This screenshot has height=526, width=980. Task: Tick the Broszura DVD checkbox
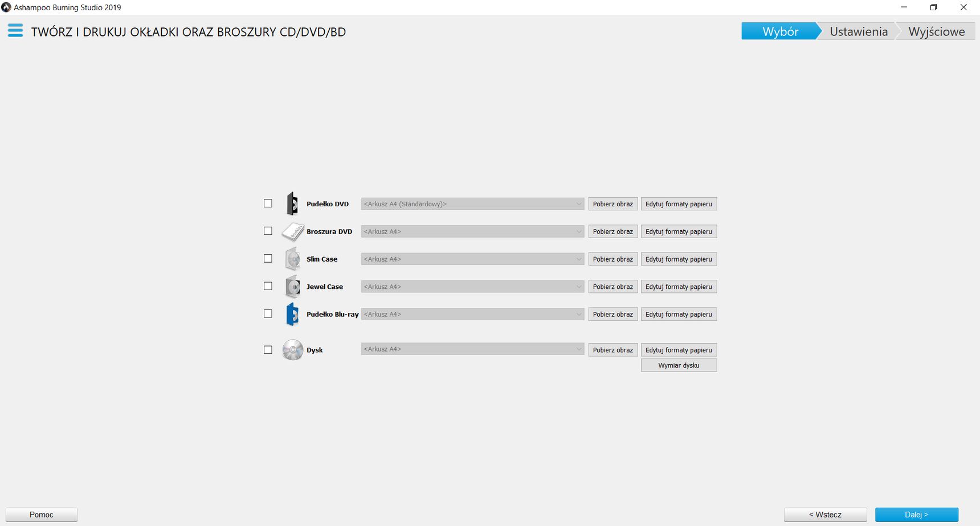coord(268,231)
